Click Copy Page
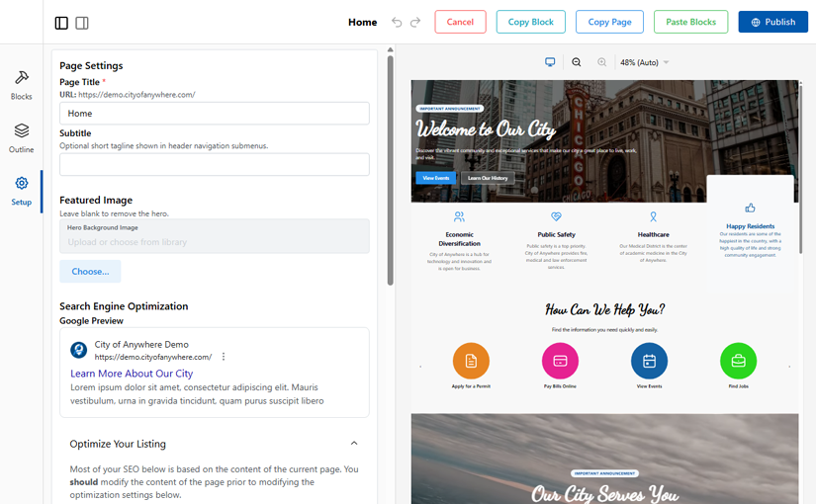The height and width of the screenshot is (504, 816). (609, 22)
